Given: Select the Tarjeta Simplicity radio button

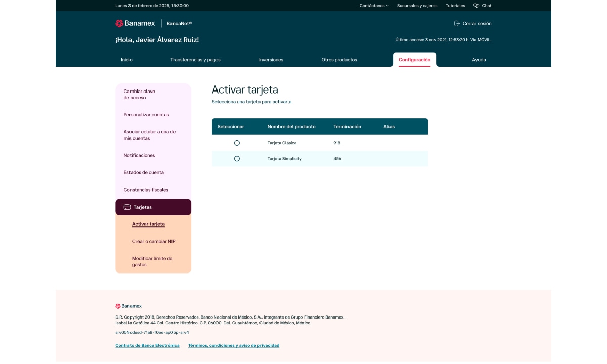Looking at the screenshot, I should click(x=237, y=159).
